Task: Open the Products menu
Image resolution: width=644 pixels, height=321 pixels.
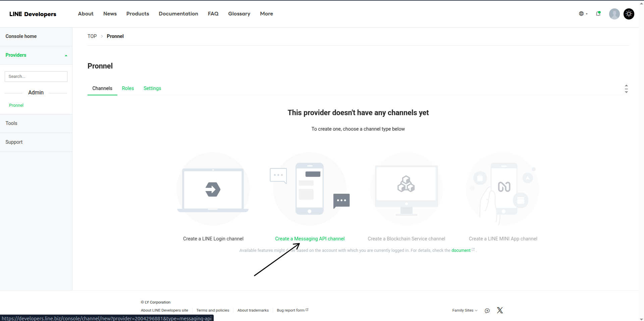Action: 138,14
